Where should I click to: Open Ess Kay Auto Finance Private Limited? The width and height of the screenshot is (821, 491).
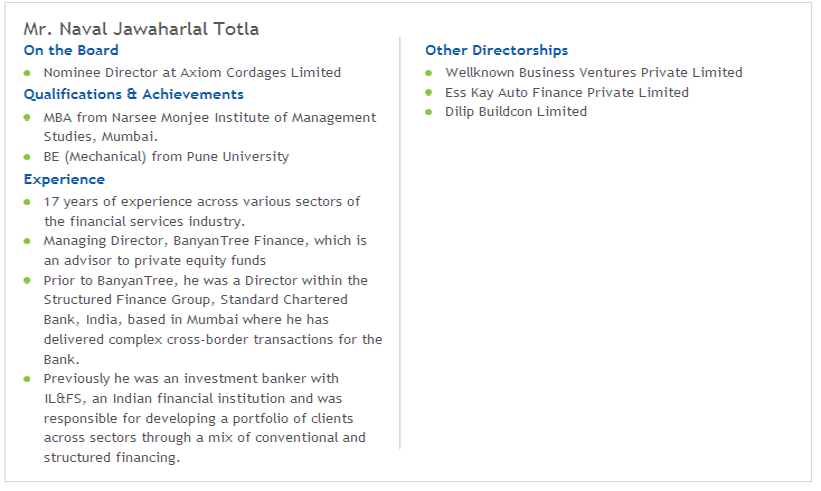[567, 92]
